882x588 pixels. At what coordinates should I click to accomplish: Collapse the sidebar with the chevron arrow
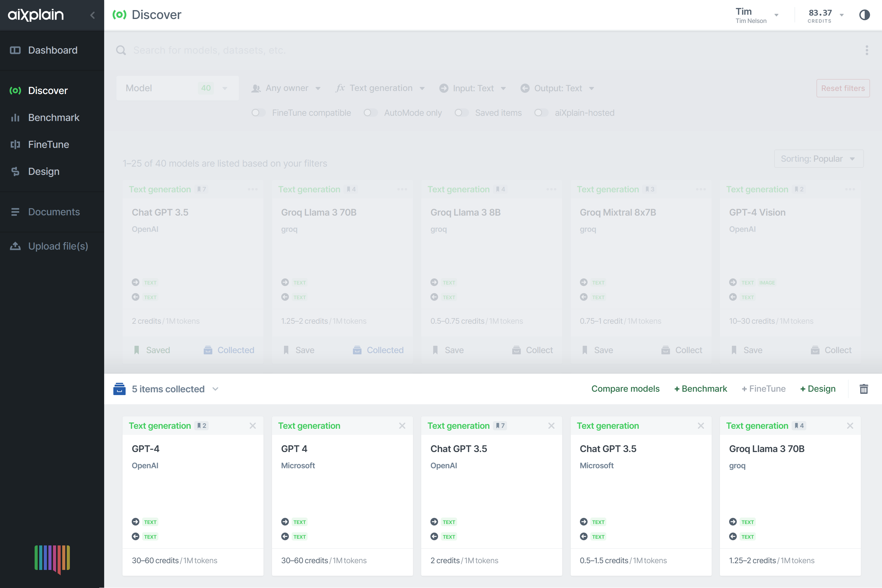[92, 15]
